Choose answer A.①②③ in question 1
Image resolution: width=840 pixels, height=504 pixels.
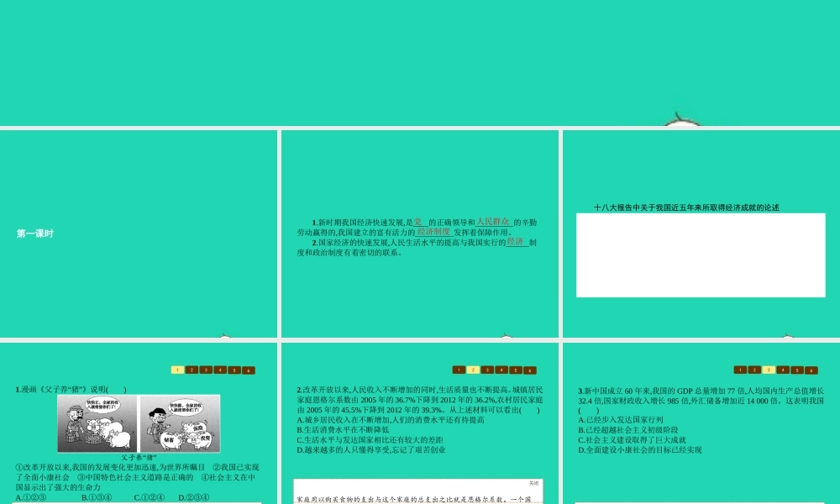click(31, 497)
